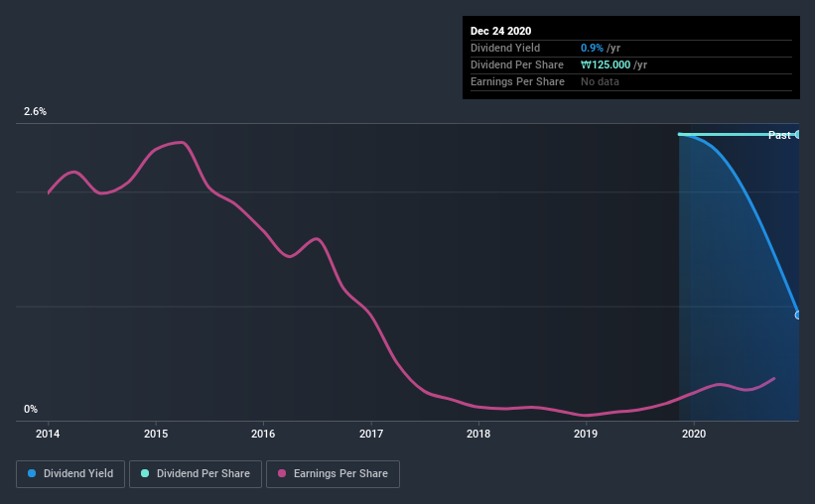The height and width of the screenshot is (504, 815).
Task: Click the pink Earnings Per Share legend dot
Action: (282, 473)
